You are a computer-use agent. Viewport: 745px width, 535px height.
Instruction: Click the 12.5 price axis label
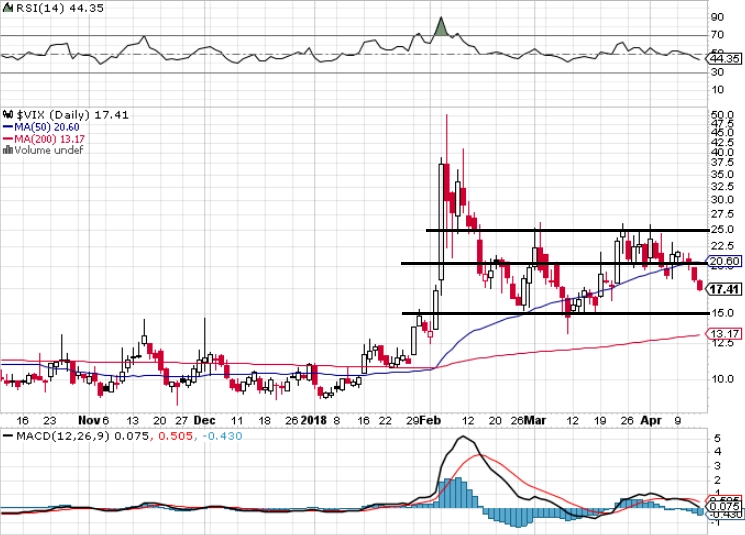[722, 343]
